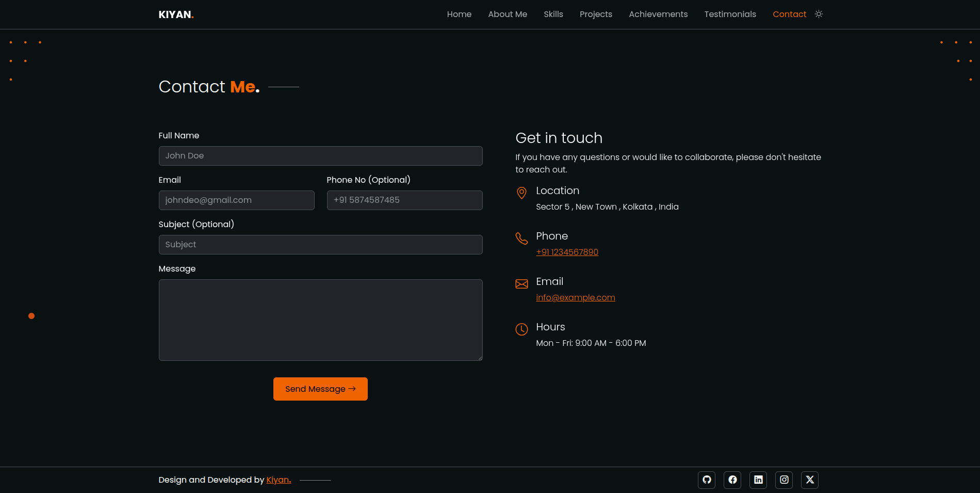Go to the Home nav item
This screenshot has height=493, width=980.
[459, 14]
